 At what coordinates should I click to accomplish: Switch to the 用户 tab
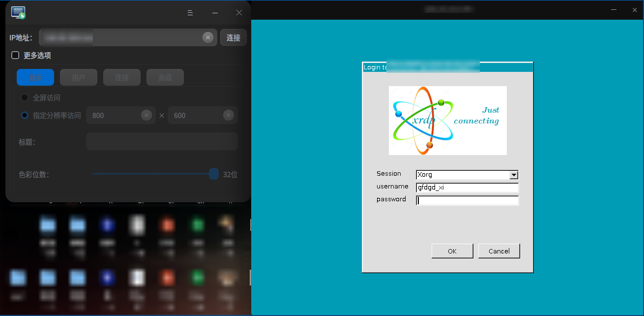(x=79, y=77)
